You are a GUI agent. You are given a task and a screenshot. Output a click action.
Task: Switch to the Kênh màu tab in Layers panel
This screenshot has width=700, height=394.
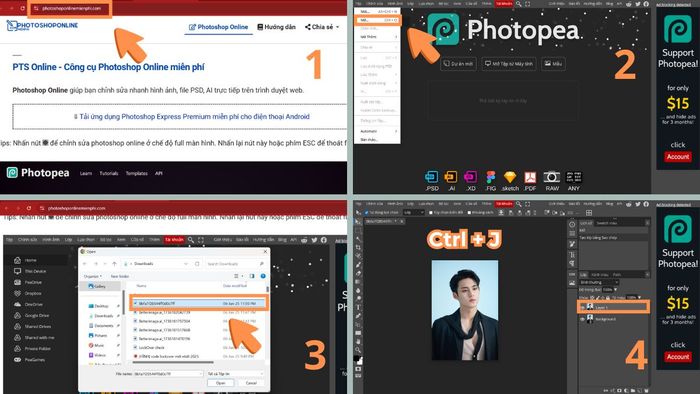pos(599,275)
